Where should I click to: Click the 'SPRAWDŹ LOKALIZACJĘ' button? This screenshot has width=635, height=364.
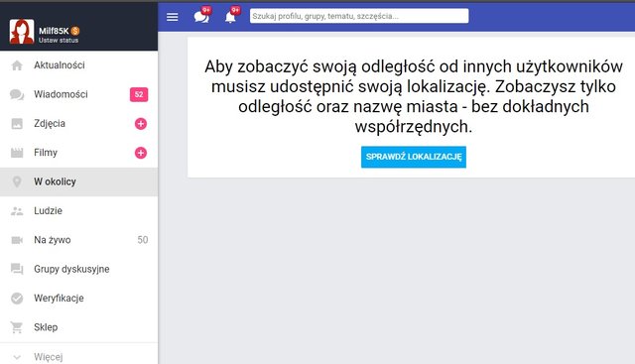tap(414, 157)
